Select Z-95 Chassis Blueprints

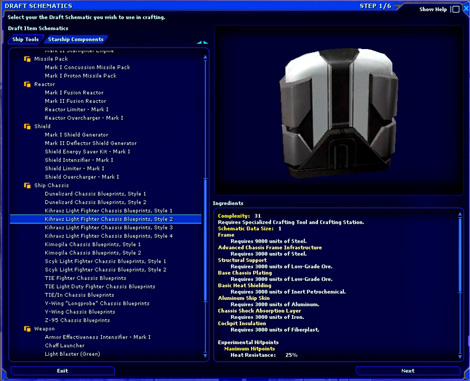(x=77, y=320)
